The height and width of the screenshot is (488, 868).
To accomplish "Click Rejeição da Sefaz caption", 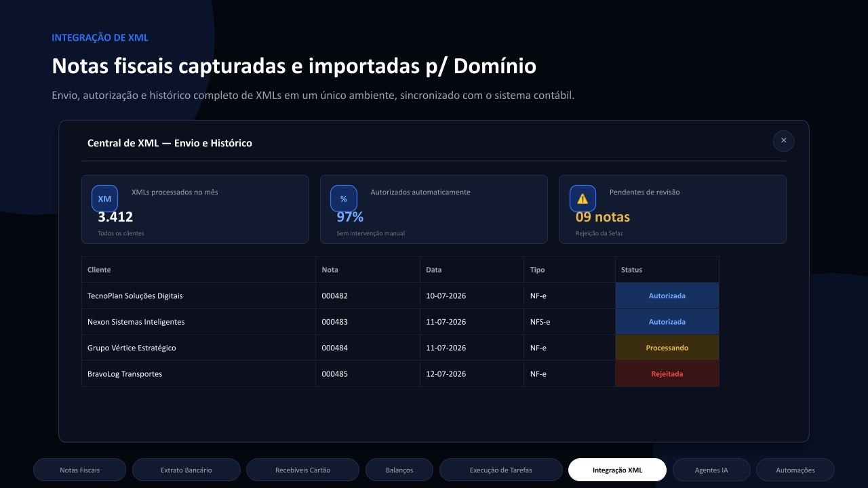I will [x=599, y=233].
